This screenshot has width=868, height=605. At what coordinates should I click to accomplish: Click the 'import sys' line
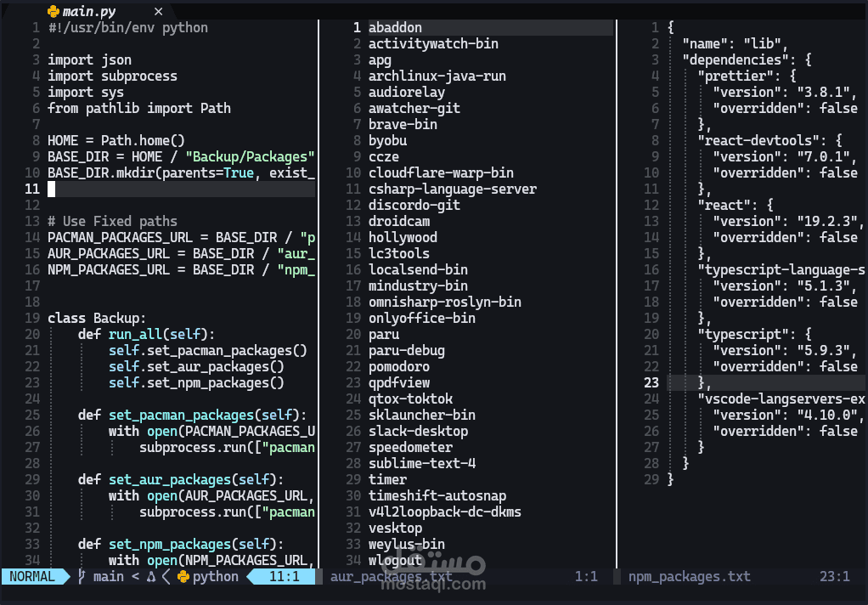tap(86, 92)
